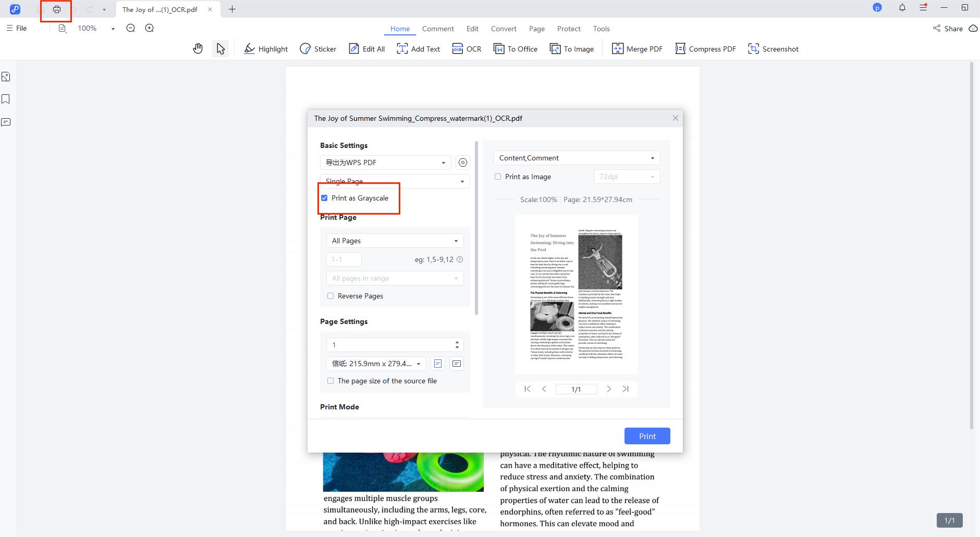Select the Hand pan tool
This screenshot has height=537, width=980.
[198, 48]
